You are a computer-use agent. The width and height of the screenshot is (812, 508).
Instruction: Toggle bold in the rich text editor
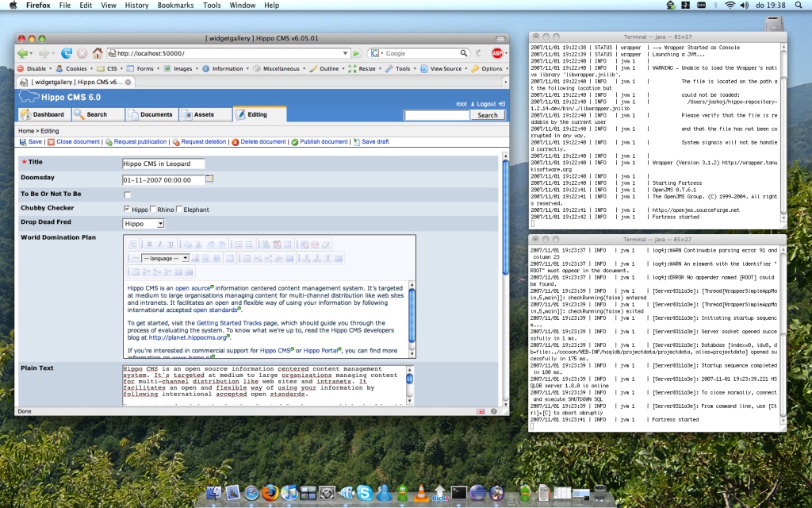[x=148, y=244]
